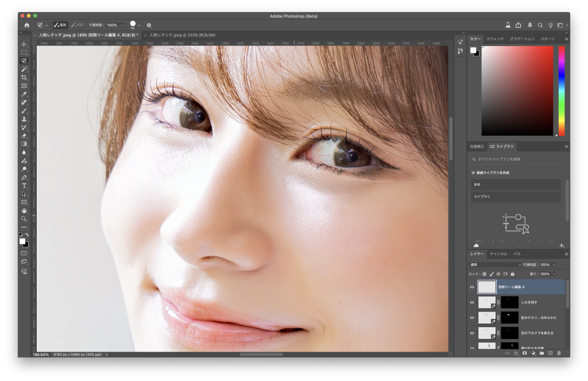
Task: Choose the Hand tool
Action: pyautogui.click(x=24, y=211)
